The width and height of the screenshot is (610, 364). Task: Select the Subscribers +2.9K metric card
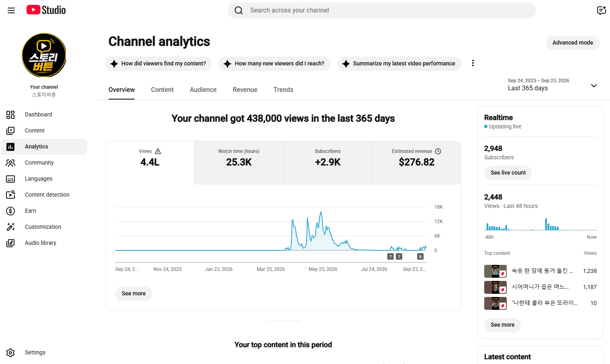(x=328, y=163)
